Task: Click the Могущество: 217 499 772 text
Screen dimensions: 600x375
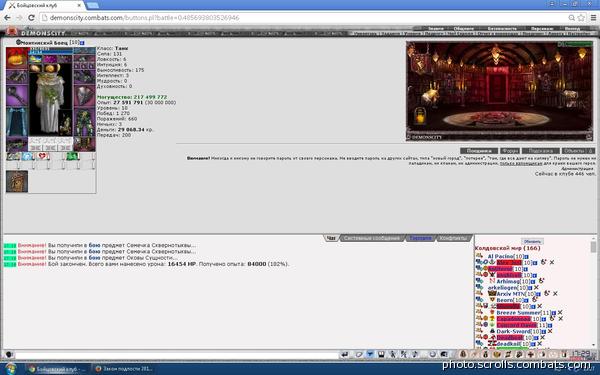Action: pos(132,97)
